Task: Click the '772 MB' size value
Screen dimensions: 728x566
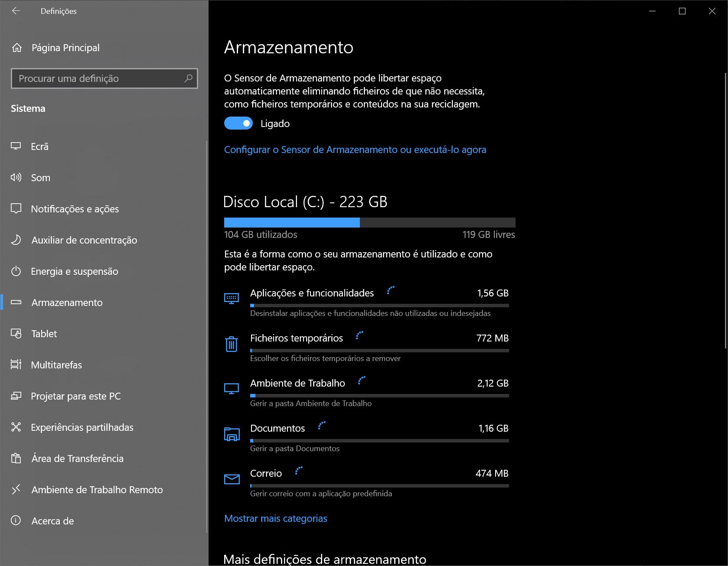Action: click(493, 338)
